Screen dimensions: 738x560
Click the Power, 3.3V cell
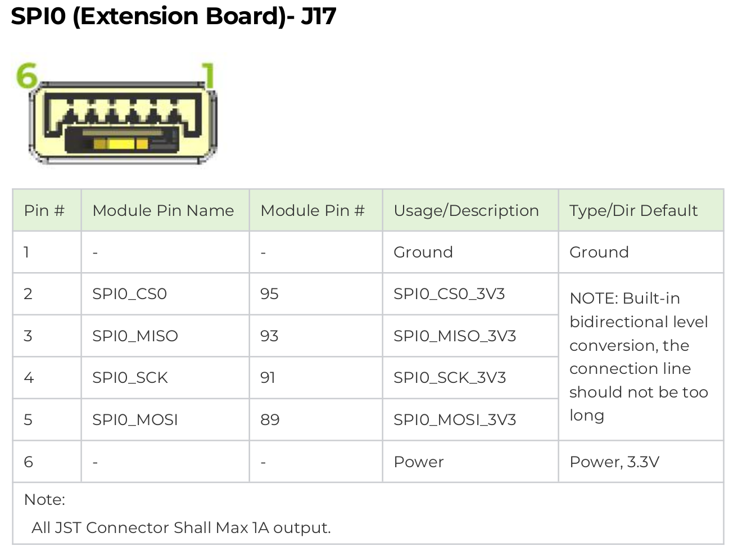[641, 462]
